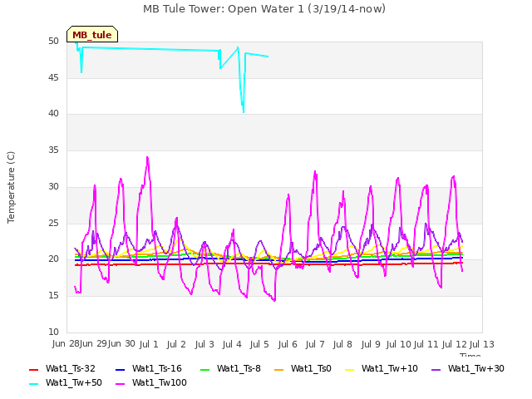Click the magenta Wat1_Tw100 legend swatch
532x399 pixels.
click(x=120, y=384)
